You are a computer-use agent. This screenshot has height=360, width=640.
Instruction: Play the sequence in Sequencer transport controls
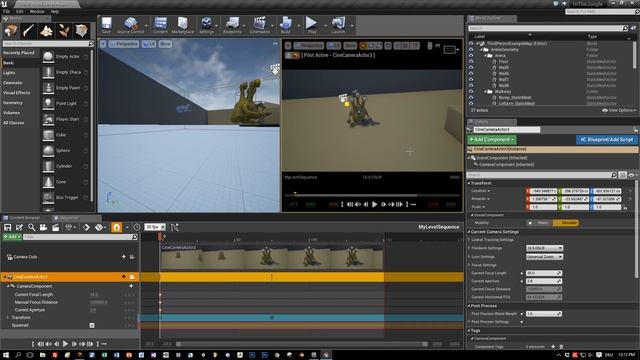point(65,344)
